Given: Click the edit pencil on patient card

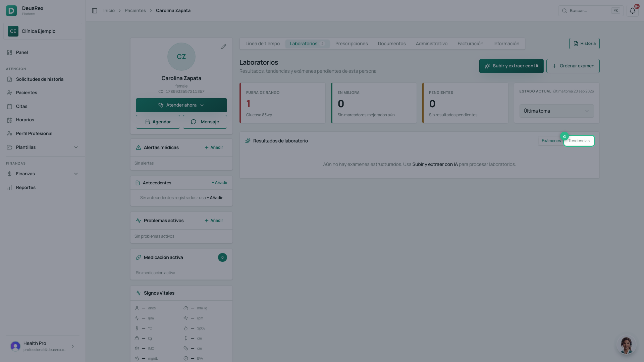Looking at the screenshot, I should click(x=224, y=47).
